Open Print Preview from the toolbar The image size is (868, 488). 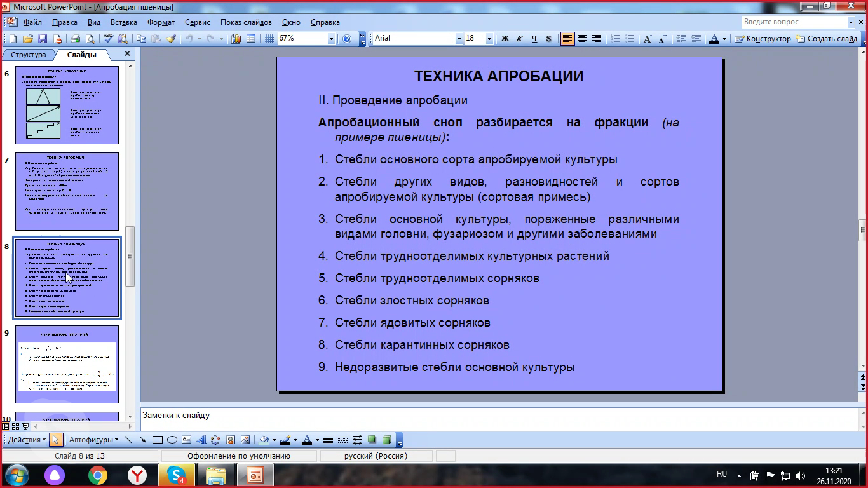(x=90, y=39)
